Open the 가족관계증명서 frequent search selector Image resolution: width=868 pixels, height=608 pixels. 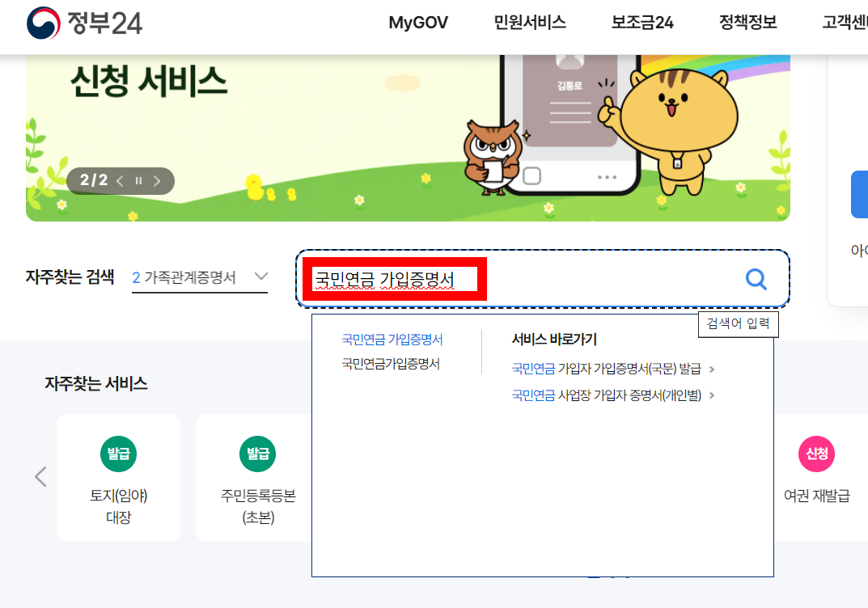pyautogui.click(x=200, y=277)
